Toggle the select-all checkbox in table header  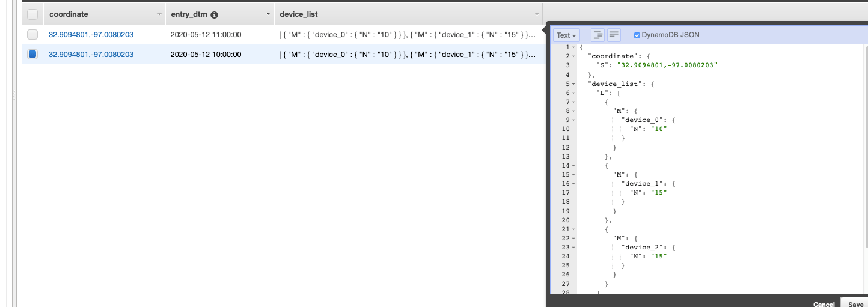pyautogui.click(x=32, y=14)
